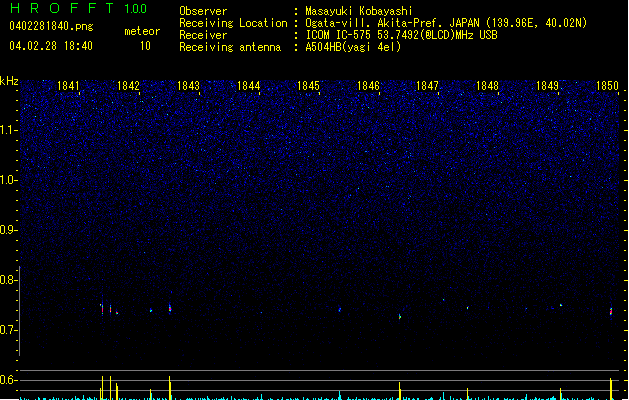Image resolution: width=629 pixels, height=400 pixels.
Task: Click the 1842 time marker
Action: [x=128, y=86]
